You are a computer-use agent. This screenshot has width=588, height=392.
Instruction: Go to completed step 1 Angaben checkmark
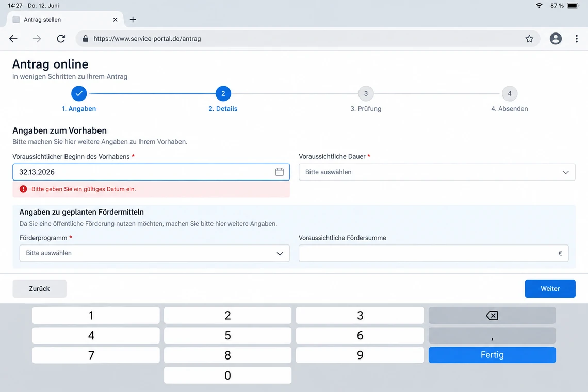point(79,93)
